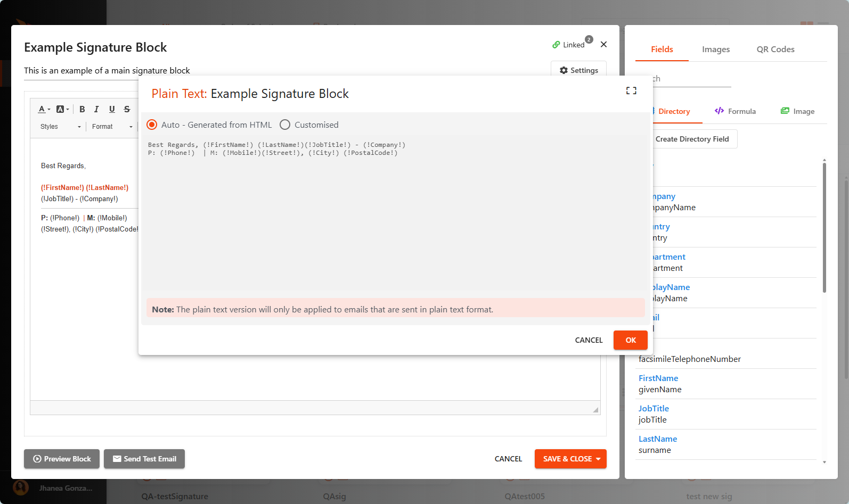Toggle Italic formatting in editor toolbar
Screen dimensions: 849x504
(96, 109)
